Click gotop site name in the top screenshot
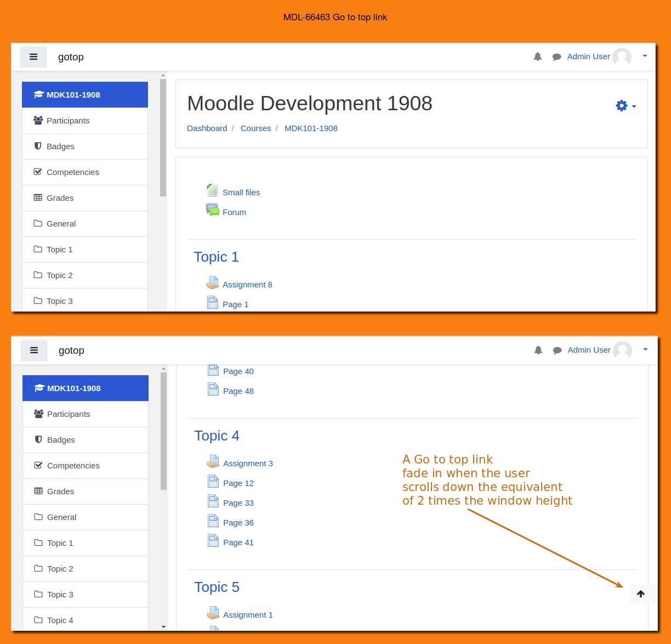Image resolution: width=671 pixels, height=644 pixels. pos(71,57)
